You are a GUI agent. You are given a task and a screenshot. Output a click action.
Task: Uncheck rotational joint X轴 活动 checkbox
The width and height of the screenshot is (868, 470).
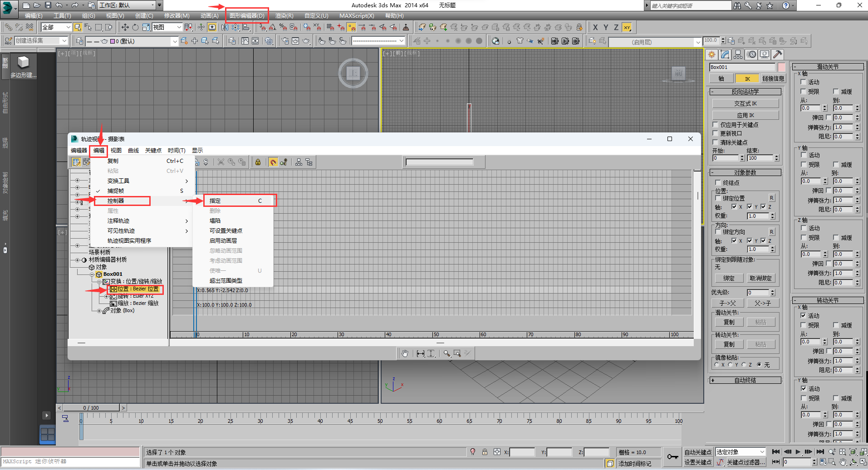(803, 315)
